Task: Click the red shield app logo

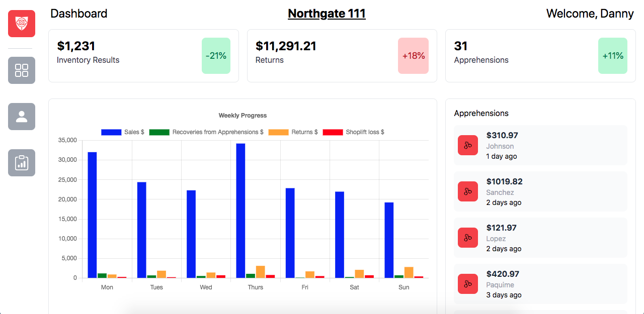Action: 21,23
